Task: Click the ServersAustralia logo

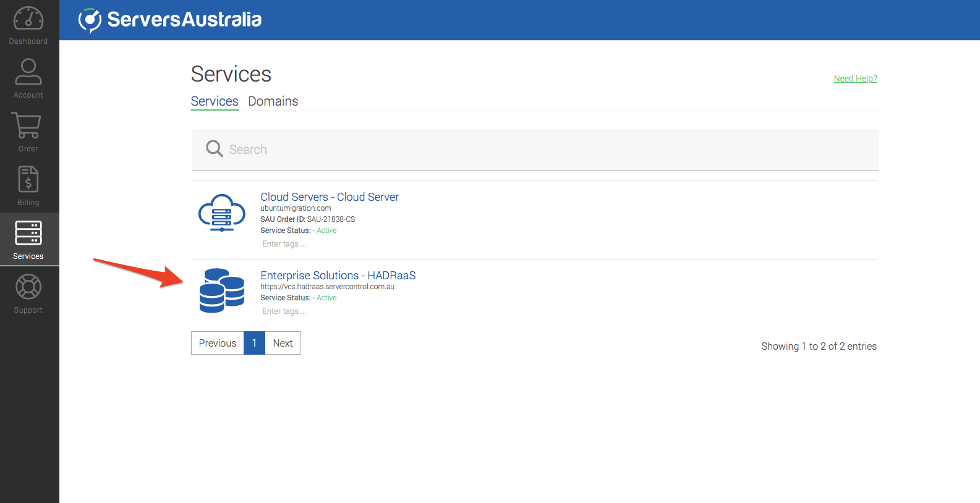Action: (x=170, y=20)
